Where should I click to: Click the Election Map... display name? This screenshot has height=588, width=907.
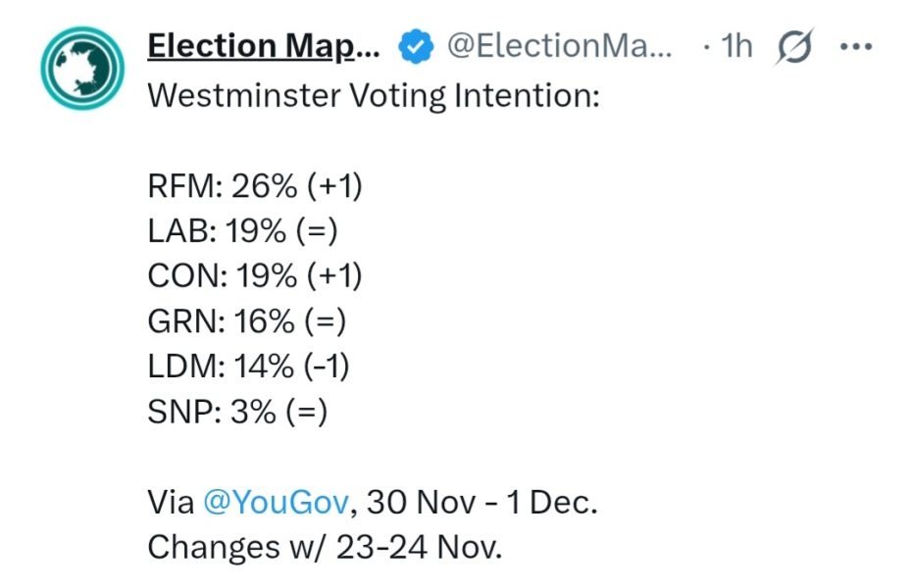[x=262, y=46]
